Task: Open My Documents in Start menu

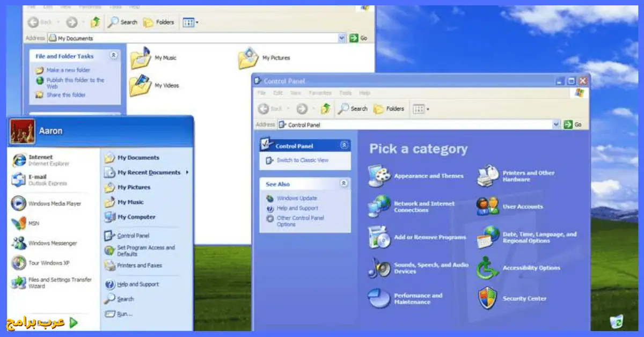Action: click(131, 158)
